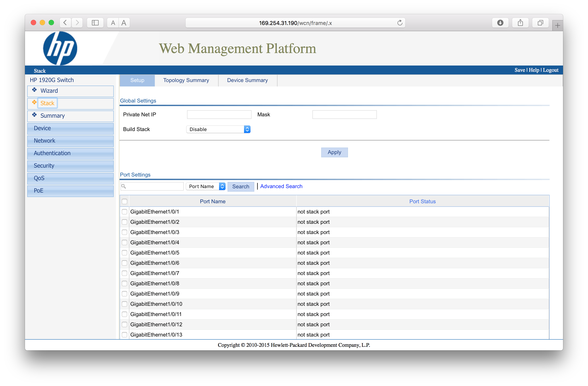Switch to the Topology Summary tab

pos(186,80)
